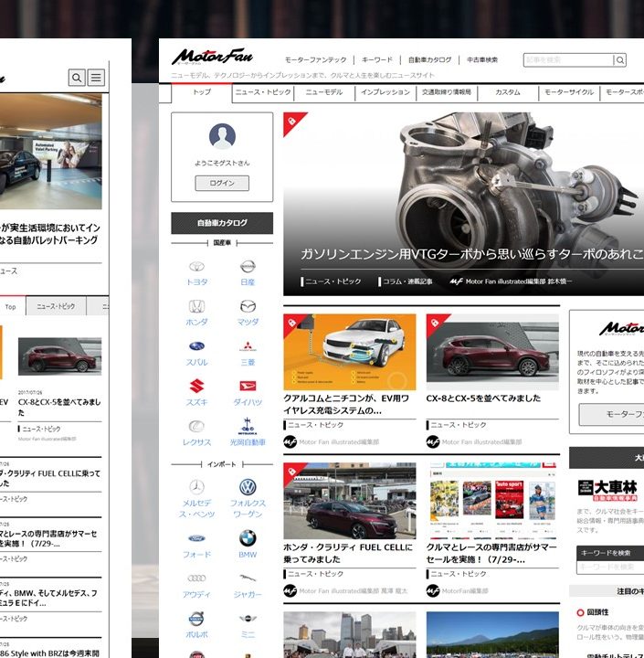Image resolution: width=644 pixels, height=658 pixels.
Task: Open 中古車検索 header link
Action: click(x=482, y=60)
